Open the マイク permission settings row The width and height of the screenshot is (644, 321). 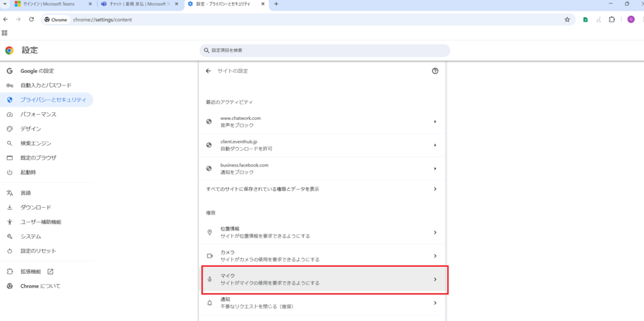coord(321,280)
